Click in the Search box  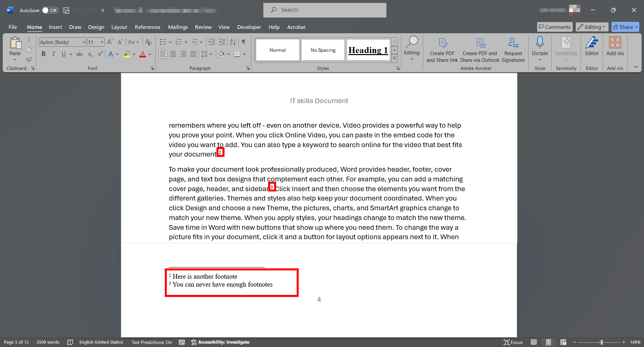point(325,10)
